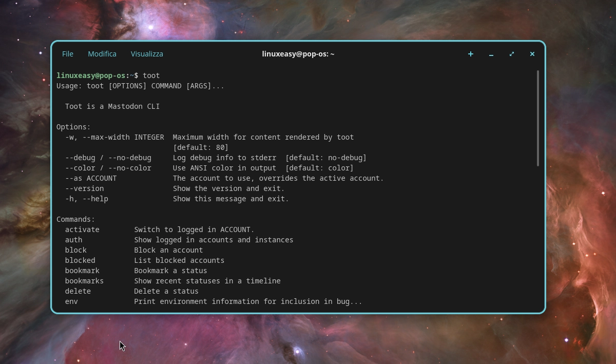Click the 'Options:' heading

click(73, 127)
